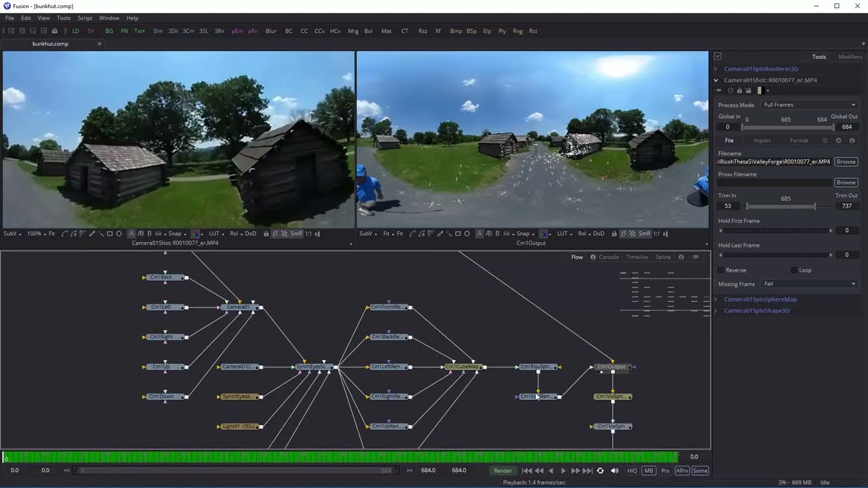Viewport: 868px width, 488px height.
Task: Click the color channel icon in the right viewer toolbar
Action: coord(544,234)
